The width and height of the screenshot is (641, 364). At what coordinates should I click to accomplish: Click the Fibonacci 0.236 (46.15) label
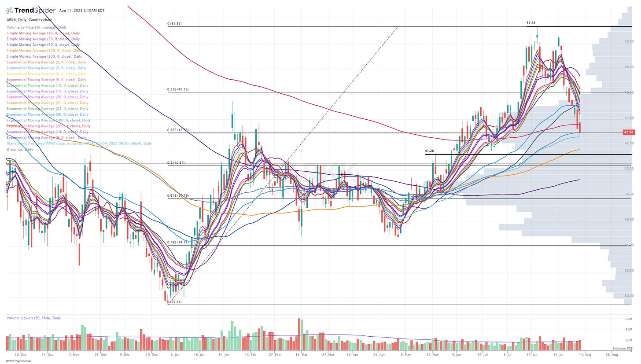click(x=177, y=89)
